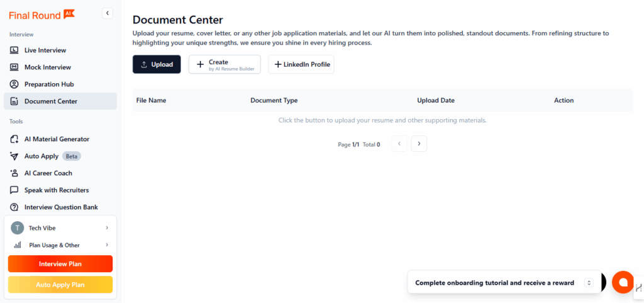Click the Auto Apply paper plane icon
Image resolution: width=644 pixels, height=303 pixels.
(x=14, y=156)
